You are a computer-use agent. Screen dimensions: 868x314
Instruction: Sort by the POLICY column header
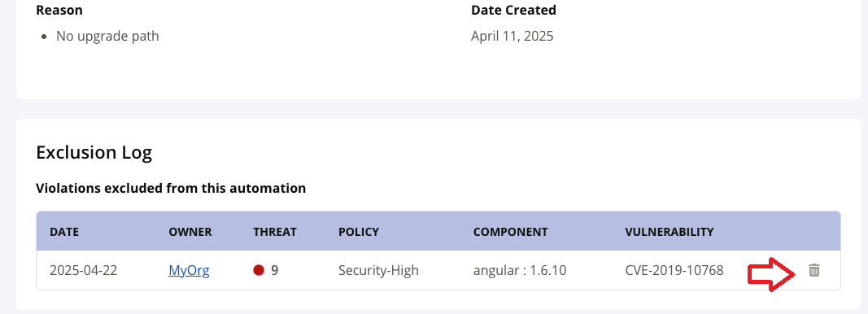(359, 232)
